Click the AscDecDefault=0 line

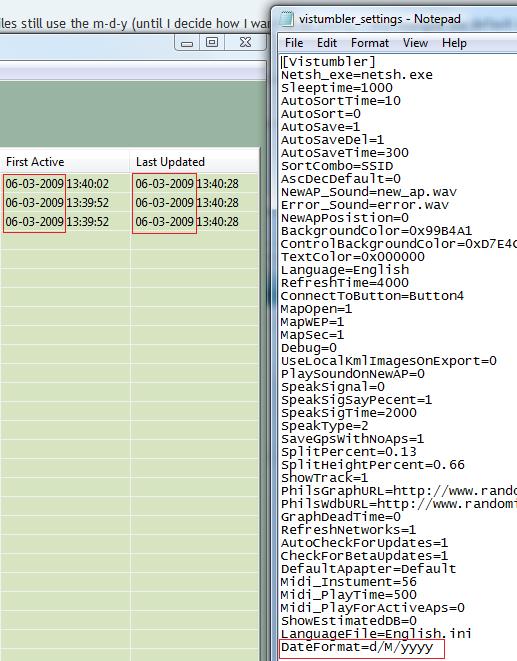coord(341,179)
